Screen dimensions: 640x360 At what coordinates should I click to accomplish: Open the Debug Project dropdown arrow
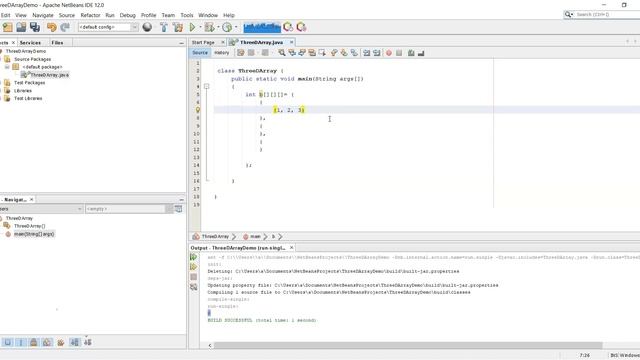[x=218, y=27]
